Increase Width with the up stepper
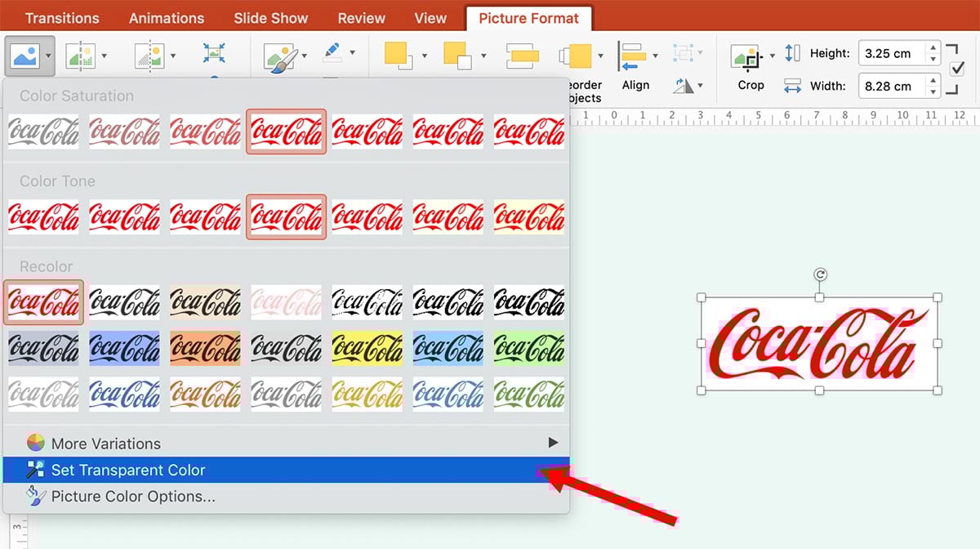980x549 pixels. coord(933,80)
